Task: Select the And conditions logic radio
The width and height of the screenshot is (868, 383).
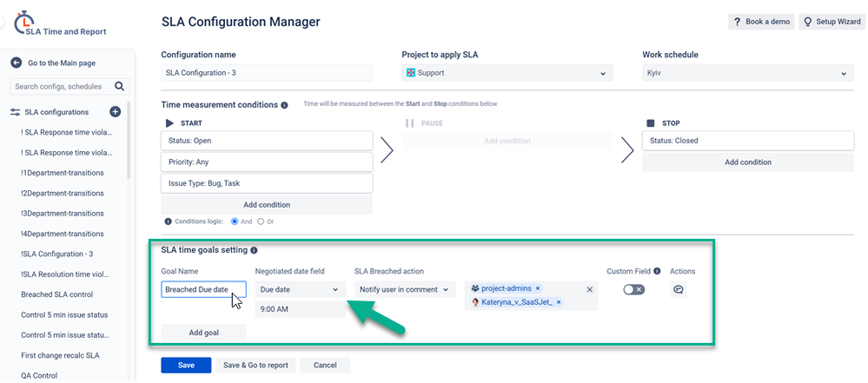Action: pos(235,221)
